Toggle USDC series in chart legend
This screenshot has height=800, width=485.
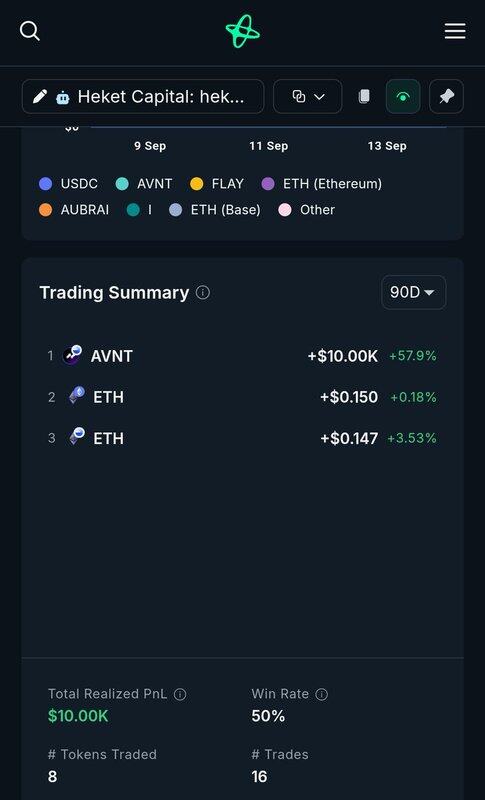coord(68,184)
